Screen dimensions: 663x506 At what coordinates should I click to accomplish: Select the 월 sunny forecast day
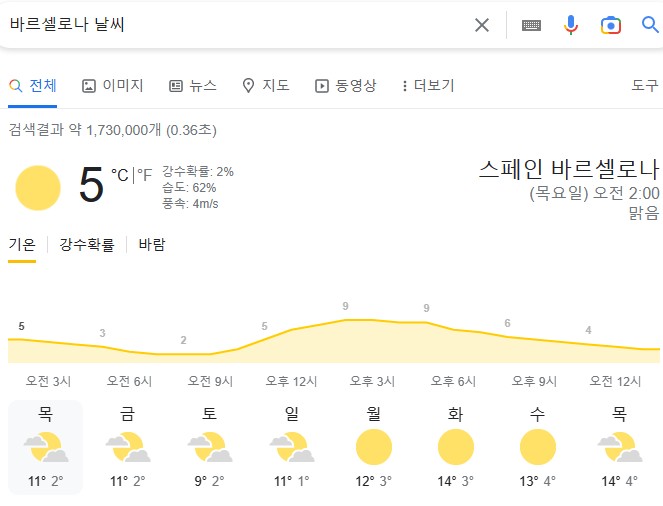pyautogui.click(x=373, y=447)
